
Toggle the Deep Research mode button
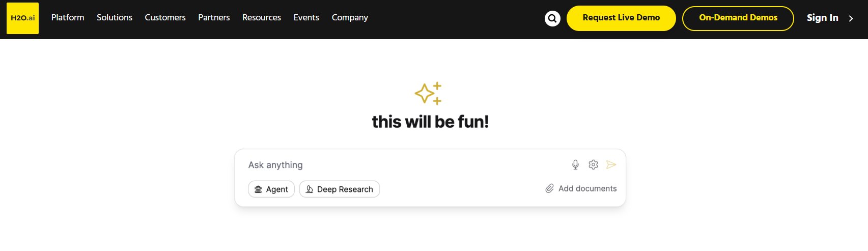pyautogui.click(x=340, y=189)
